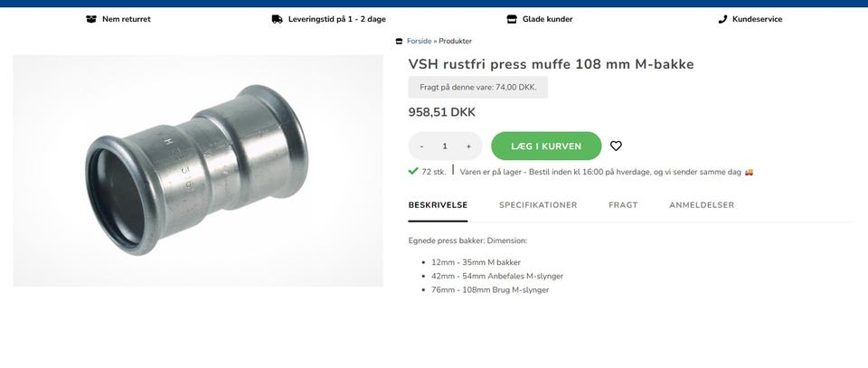Click the Produkter breadcrumb
The image size is (868, 368).
pyautogui.click(x=455, y=41)
